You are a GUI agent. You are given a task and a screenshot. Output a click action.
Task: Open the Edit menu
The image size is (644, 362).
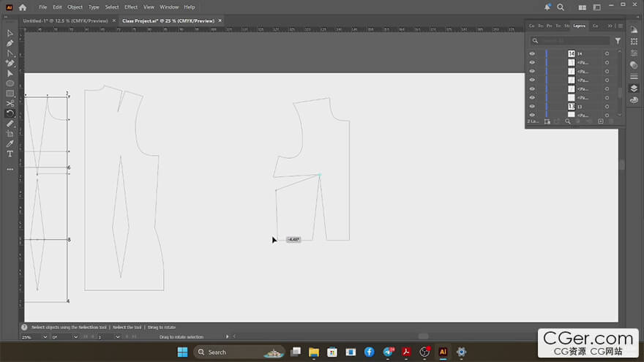(57, 7)
